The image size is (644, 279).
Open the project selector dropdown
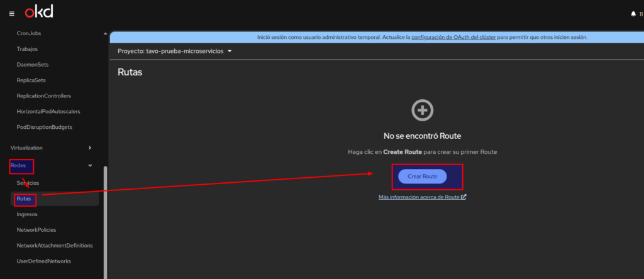pyautogui.click(x=175, y=51)
